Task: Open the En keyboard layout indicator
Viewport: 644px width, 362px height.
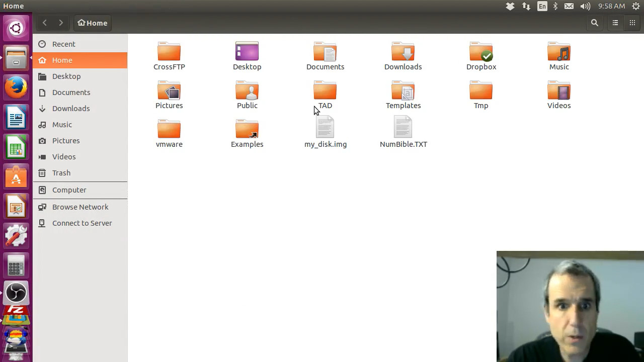Action: [542, 6]
